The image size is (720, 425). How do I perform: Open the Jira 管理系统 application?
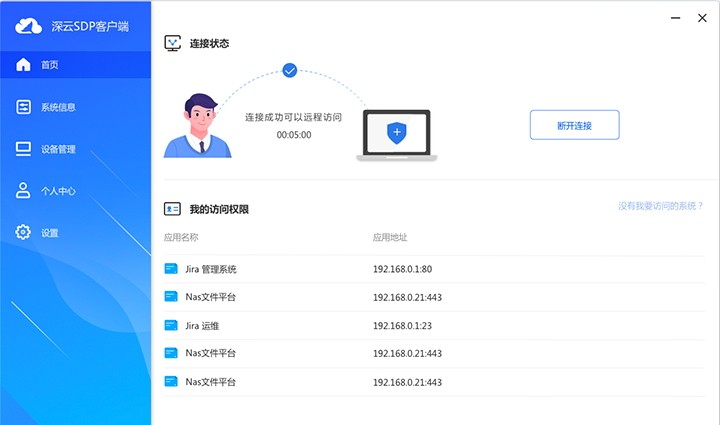[x=211, y=269]
